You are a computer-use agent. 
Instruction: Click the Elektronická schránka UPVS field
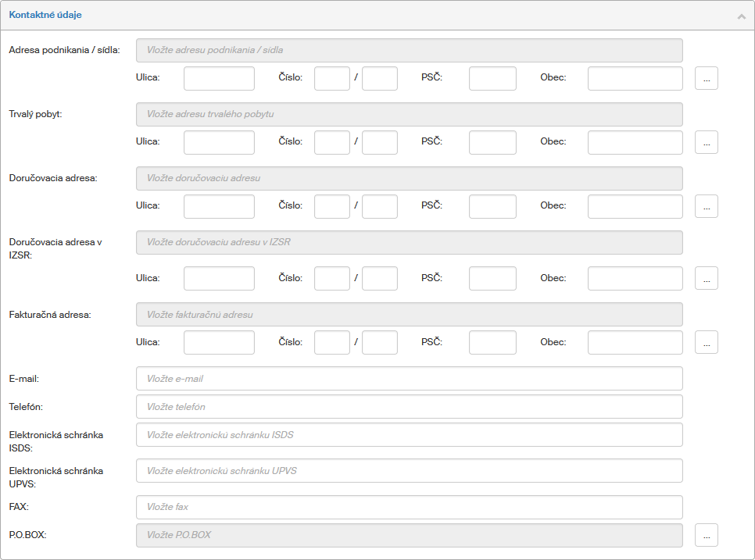pyautogui.click(x=409, y=471)
